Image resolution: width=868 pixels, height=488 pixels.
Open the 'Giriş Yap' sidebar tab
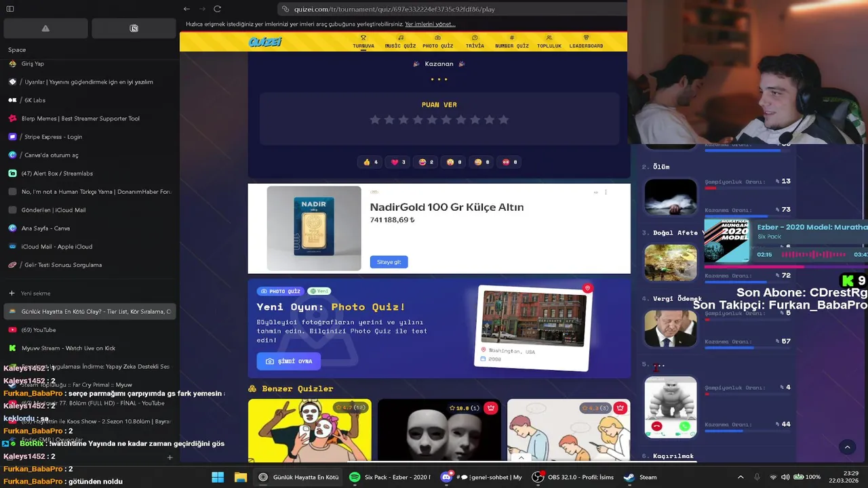pos(90,64)
